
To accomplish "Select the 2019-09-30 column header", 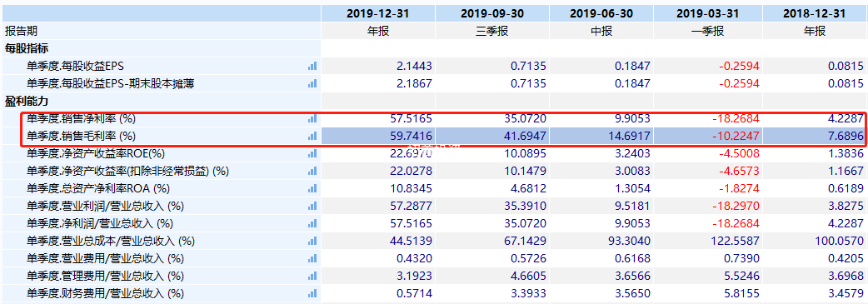I will (492, 14).
